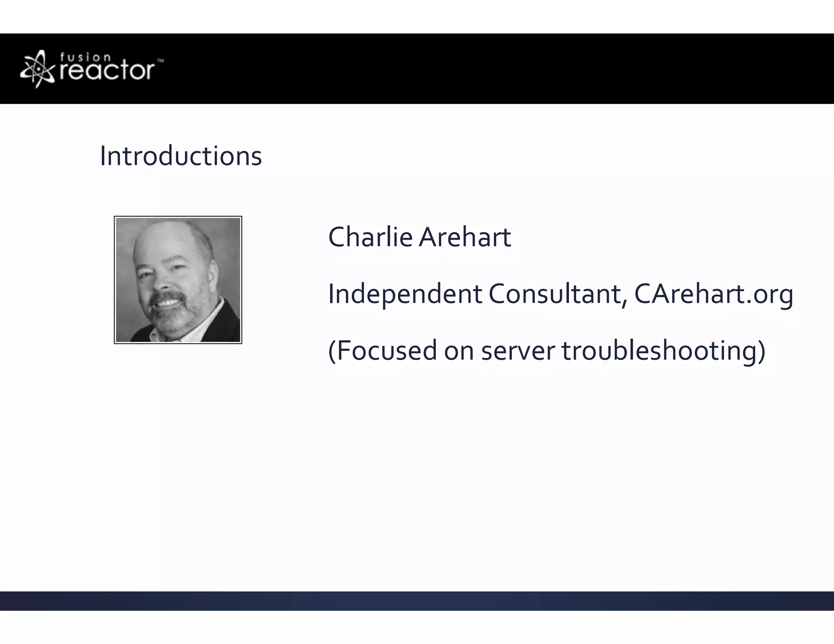Click the word "Charlie" in the name

coord(370,237)
